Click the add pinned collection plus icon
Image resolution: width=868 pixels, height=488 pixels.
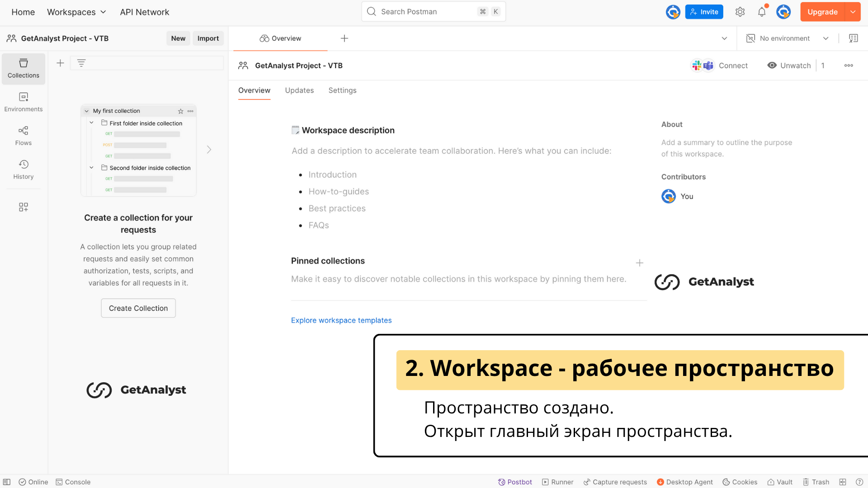639,263
